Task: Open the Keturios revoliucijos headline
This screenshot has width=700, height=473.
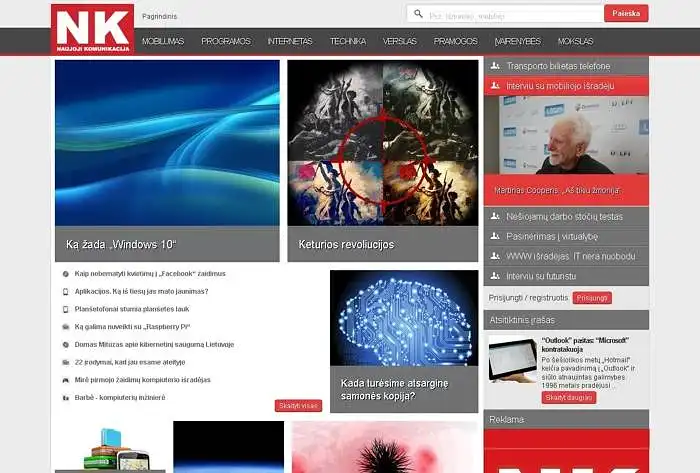Action: [x=346, y=244]
